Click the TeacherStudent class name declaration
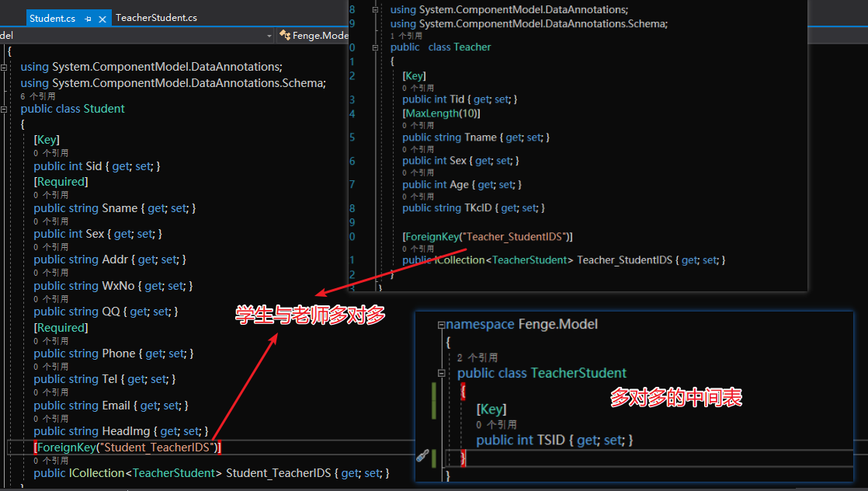The width and height of the screenshot is (868, 491). [x=578, y=373]
